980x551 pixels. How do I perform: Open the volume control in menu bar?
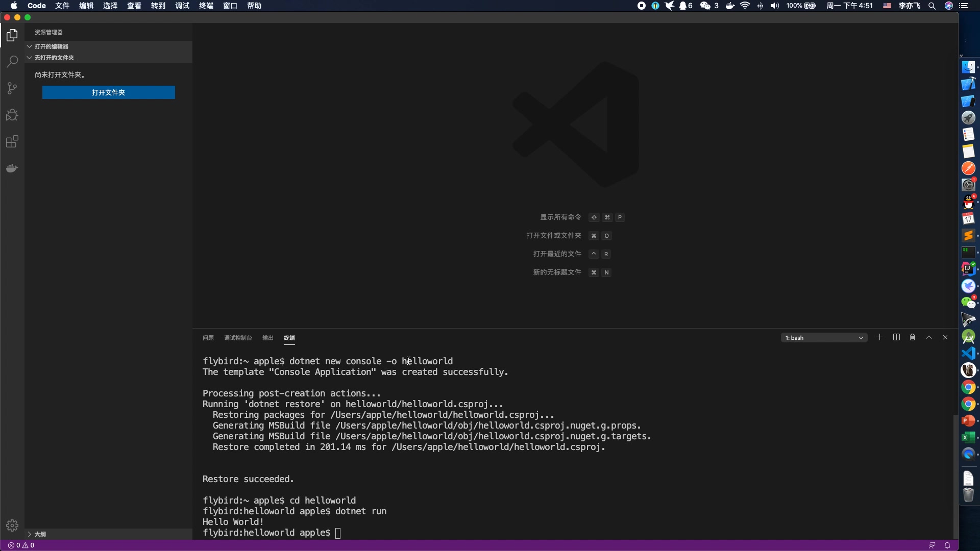775,6
